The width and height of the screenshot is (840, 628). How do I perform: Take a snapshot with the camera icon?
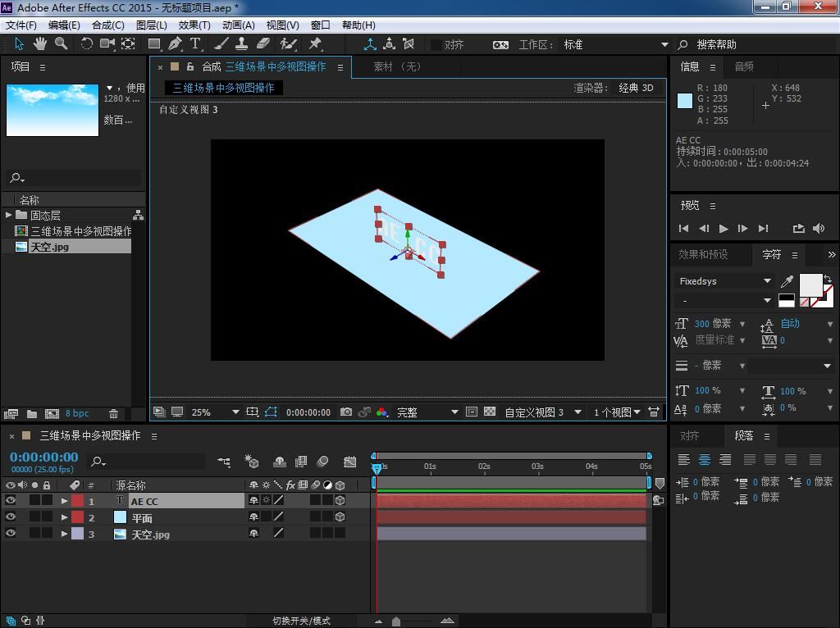[346, 412]
